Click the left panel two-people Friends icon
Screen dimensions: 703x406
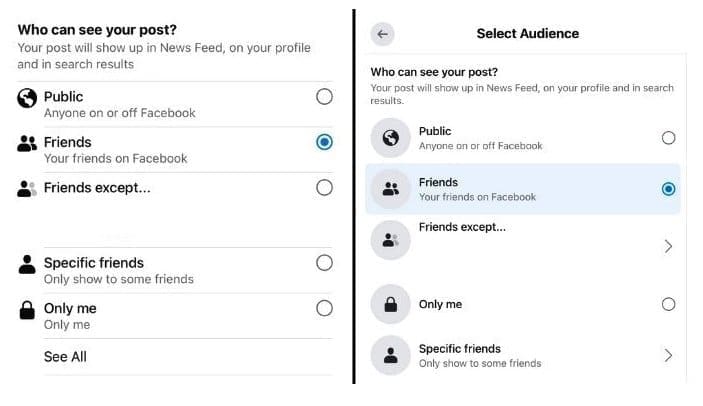[x=27, y=143]
